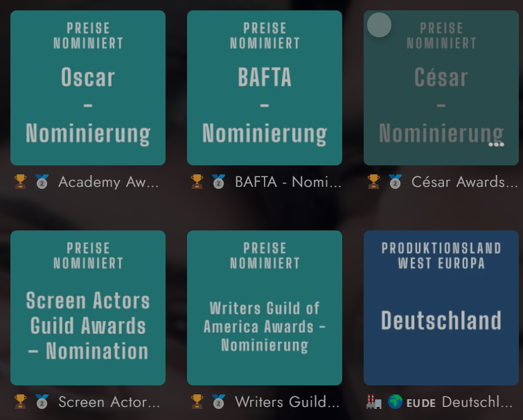
Task: Open the Oscar – Nominierung card
Action: tap(88, 88)
